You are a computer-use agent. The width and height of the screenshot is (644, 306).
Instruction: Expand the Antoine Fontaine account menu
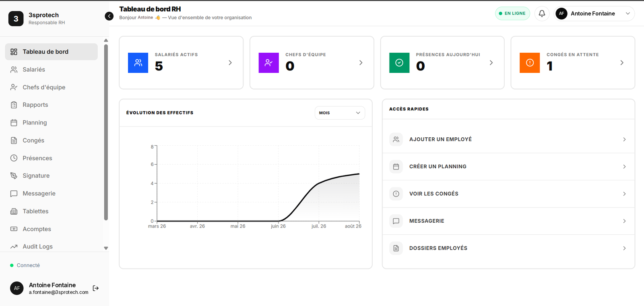point(594,14)
